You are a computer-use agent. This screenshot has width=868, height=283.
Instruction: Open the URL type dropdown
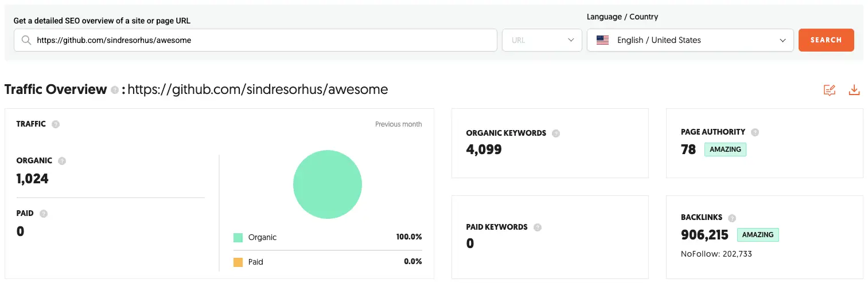[542, 40]
